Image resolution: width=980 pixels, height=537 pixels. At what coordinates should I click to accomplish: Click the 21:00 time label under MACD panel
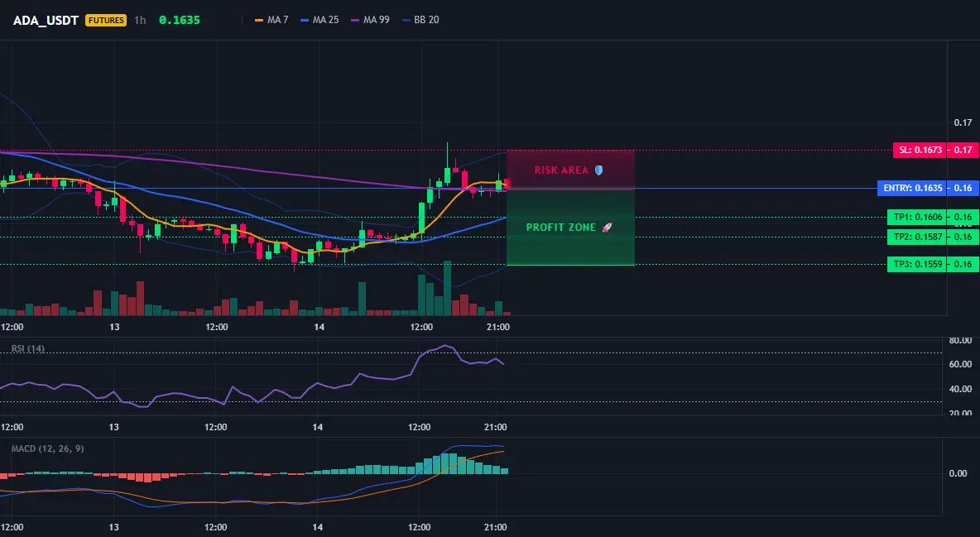coord(495,527)
